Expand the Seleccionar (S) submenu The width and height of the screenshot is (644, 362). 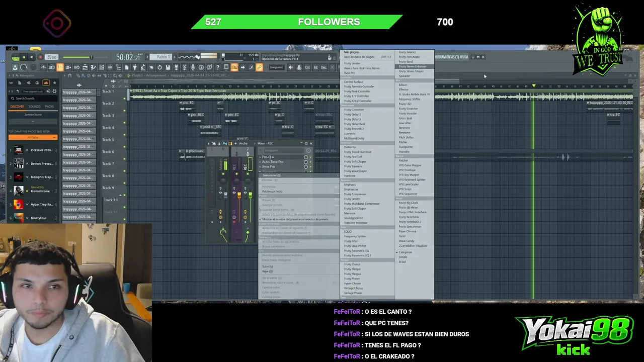point(299,175)
